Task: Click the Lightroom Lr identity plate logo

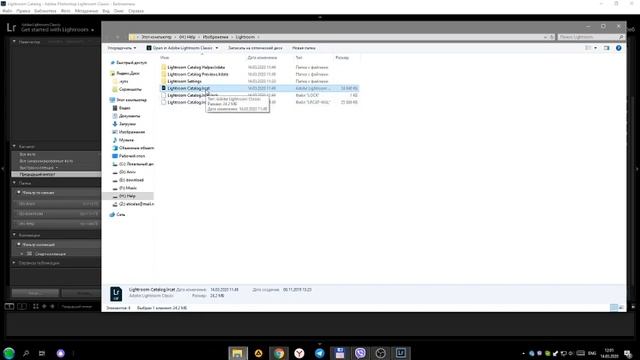Action: coord(11,28)
